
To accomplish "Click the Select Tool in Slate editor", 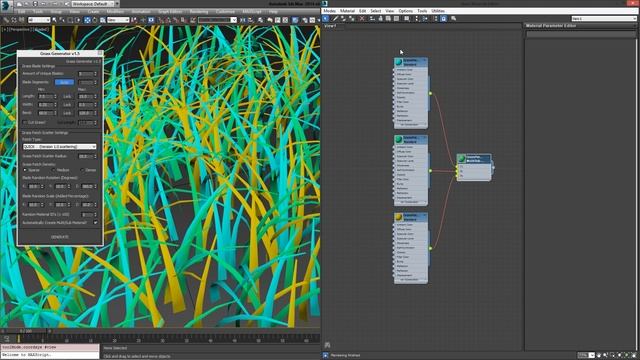I will click(325, 18).
